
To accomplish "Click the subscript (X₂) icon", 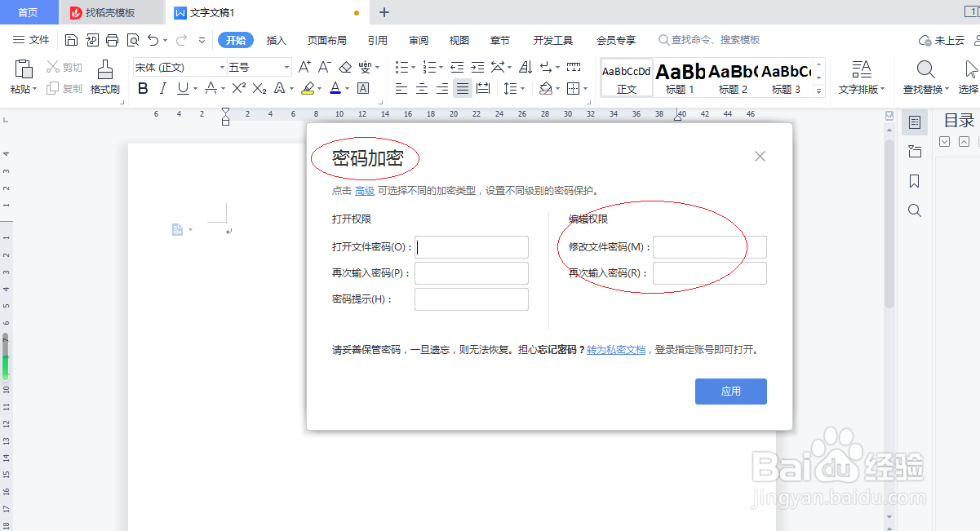I will tap(259, 88).
